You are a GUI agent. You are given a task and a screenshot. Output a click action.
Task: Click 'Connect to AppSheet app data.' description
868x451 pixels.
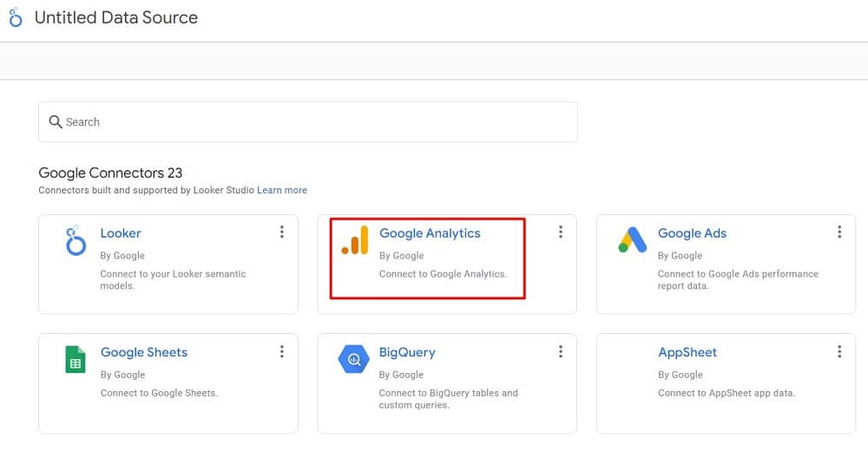pyautogui.click(x=727, y=393)
